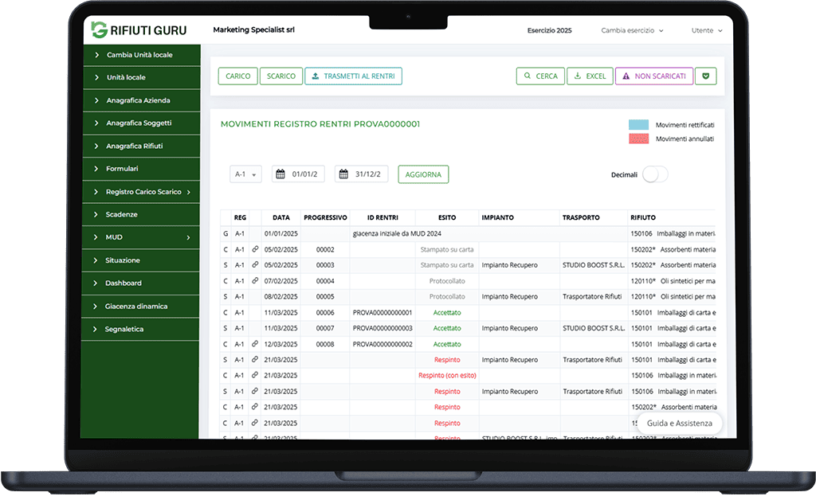Image resolution: width=816 pixels, height=504 pixels.
Task: Click the Rifiuti Guru logo
Action: pos(140,30)
